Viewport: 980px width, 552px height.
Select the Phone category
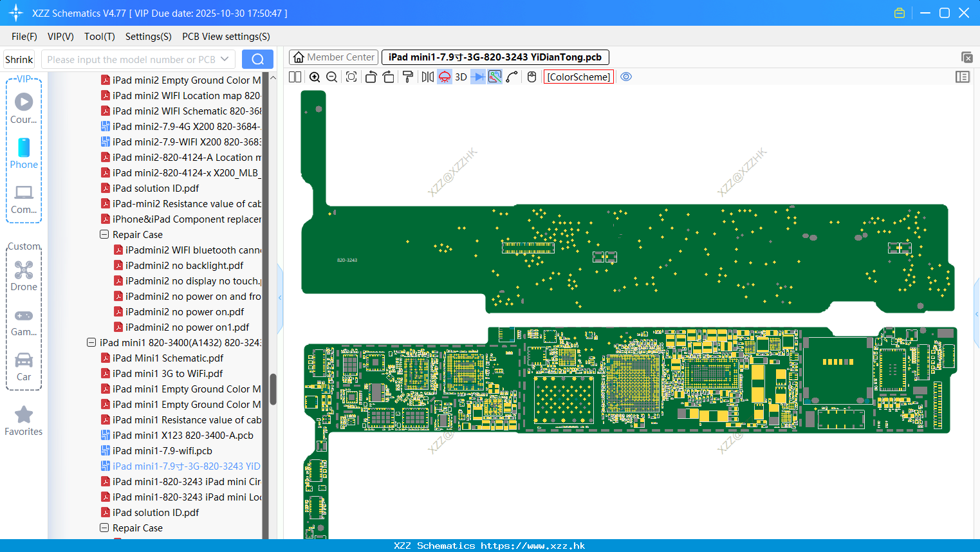pos(24,153)
